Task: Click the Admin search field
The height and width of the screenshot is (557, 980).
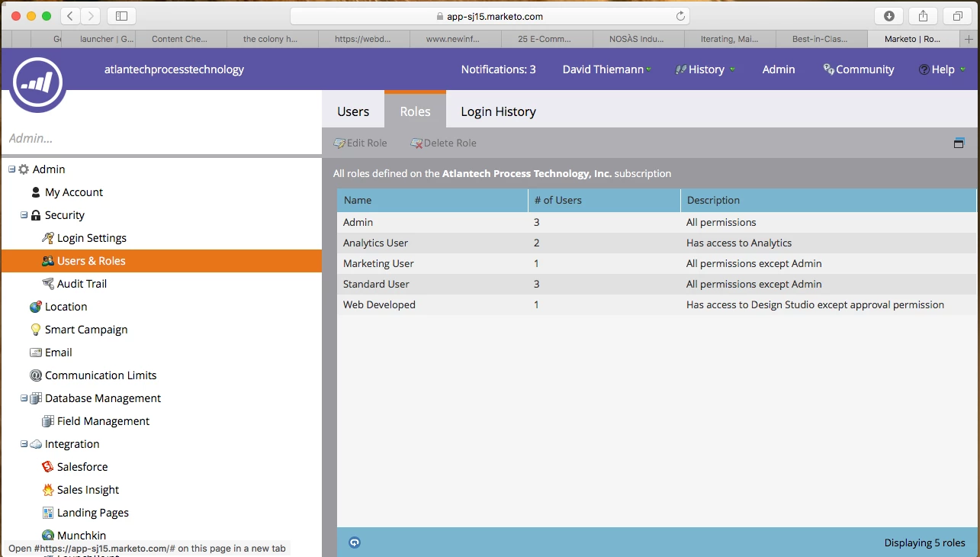Action: point(162,139)
